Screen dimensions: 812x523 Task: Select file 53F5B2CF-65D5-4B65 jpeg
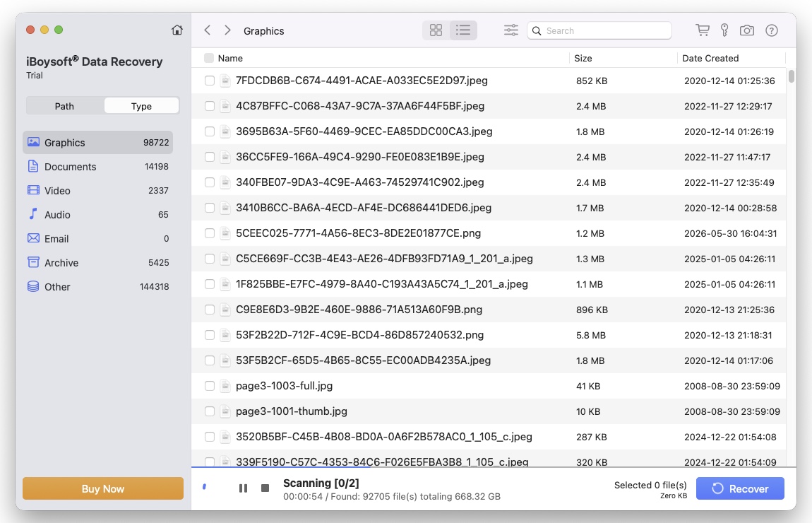pos(363,360)
